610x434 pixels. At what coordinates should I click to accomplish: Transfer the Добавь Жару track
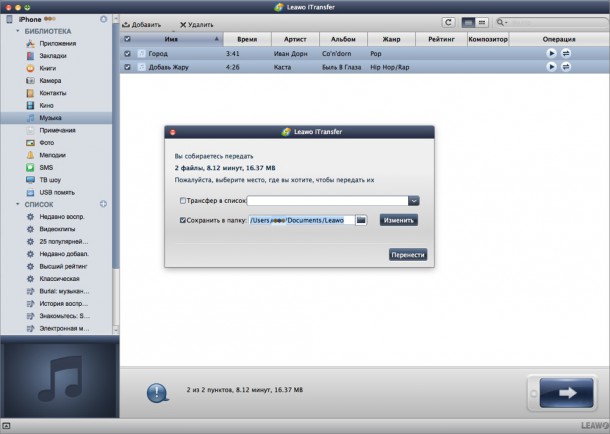566,67
